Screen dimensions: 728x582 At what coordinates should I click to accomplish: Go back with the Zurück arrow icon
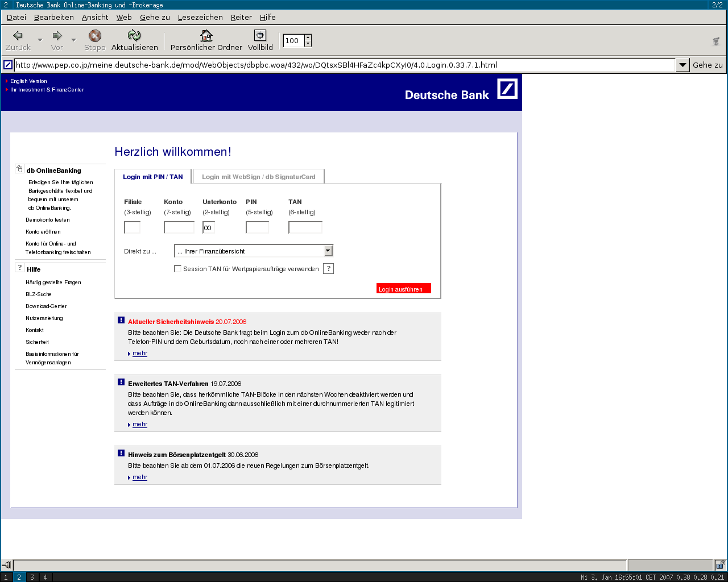coord(18,35)
